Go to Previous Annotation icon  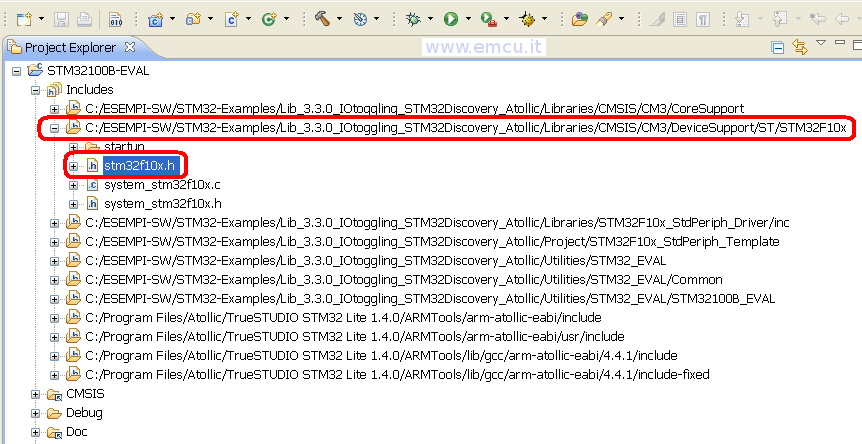(780, 19)
